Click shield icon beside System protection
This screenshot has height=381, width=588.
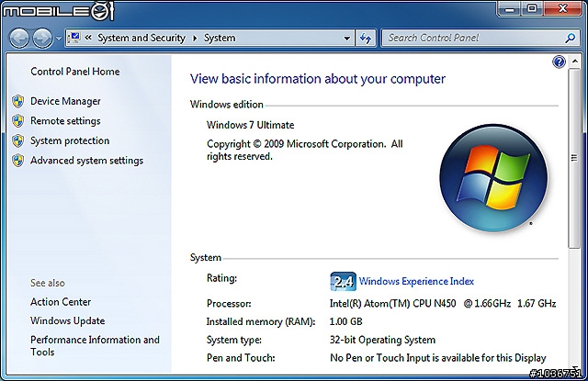tap(18, 140)
